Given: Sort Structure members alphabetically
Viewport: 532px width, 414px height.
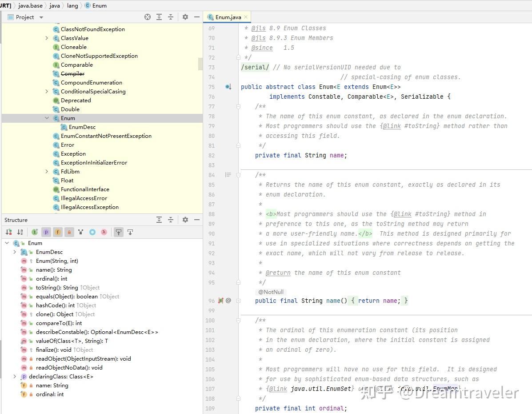Looking at the screenshot, I should (x=20, y=232).
